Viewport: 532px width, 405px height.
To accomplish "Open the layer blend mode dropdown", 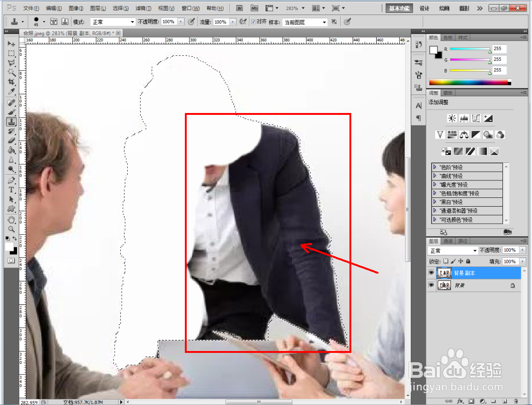I will [x=453, y=250].
